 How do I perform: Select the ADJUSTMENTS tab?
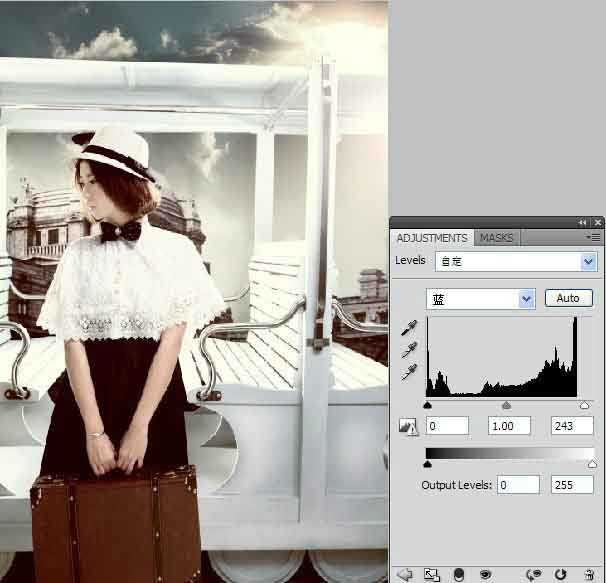click(x=431, y=238)
